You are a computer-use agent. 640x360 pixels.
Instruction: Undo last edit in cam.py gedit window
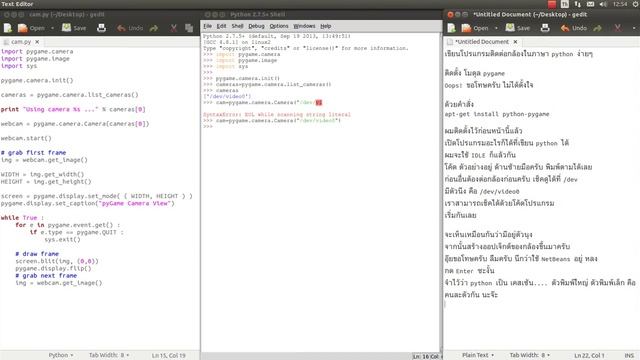point(130,28)
